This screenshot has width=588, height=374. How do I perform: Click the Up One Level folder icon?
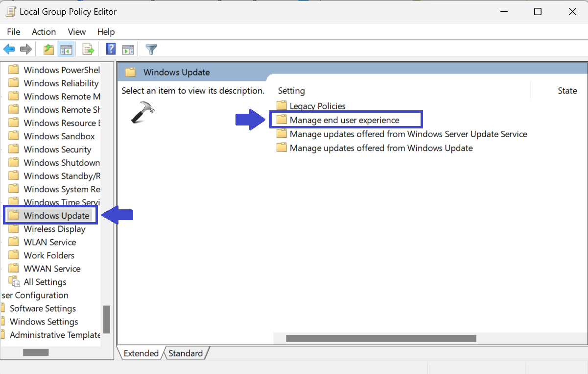[48, 49]
